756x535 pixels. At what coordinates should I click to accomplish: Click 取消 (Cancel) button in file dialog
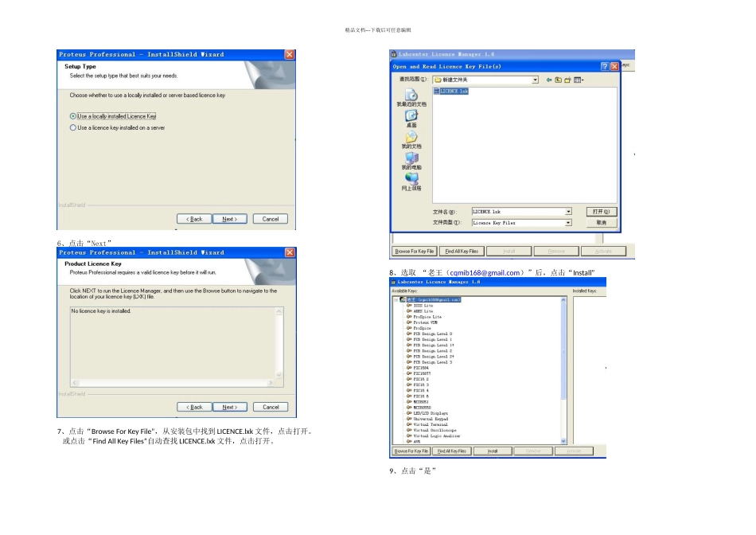(602, 222)
